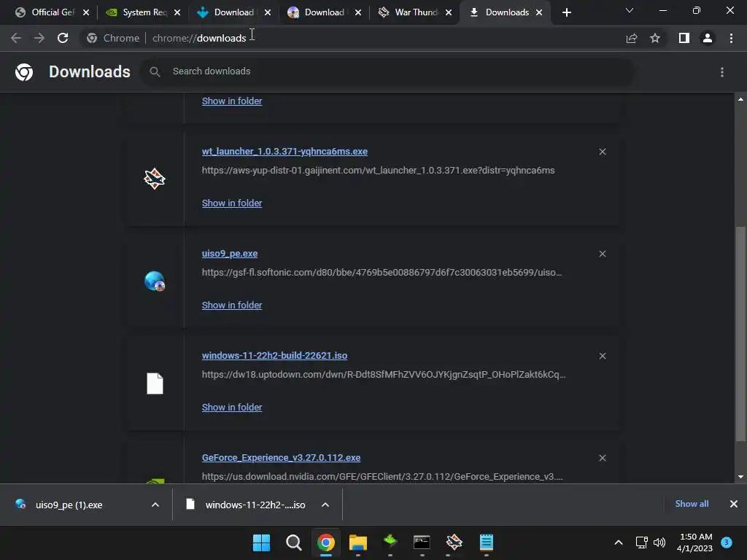
Task: Open a new tab with plus button
Action: pyautogui.click(x=566, y=12)
